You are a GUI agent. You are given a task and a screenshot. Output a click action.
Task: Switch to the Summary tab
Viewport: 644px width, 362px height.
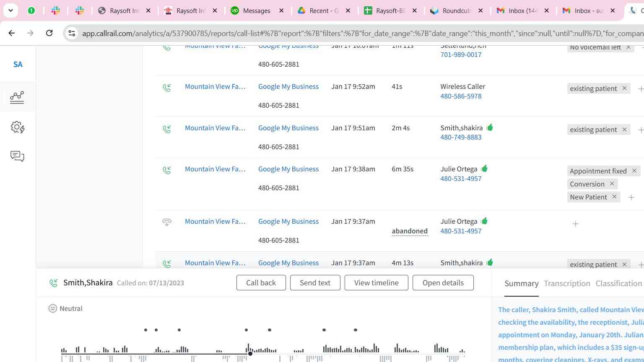521,284
